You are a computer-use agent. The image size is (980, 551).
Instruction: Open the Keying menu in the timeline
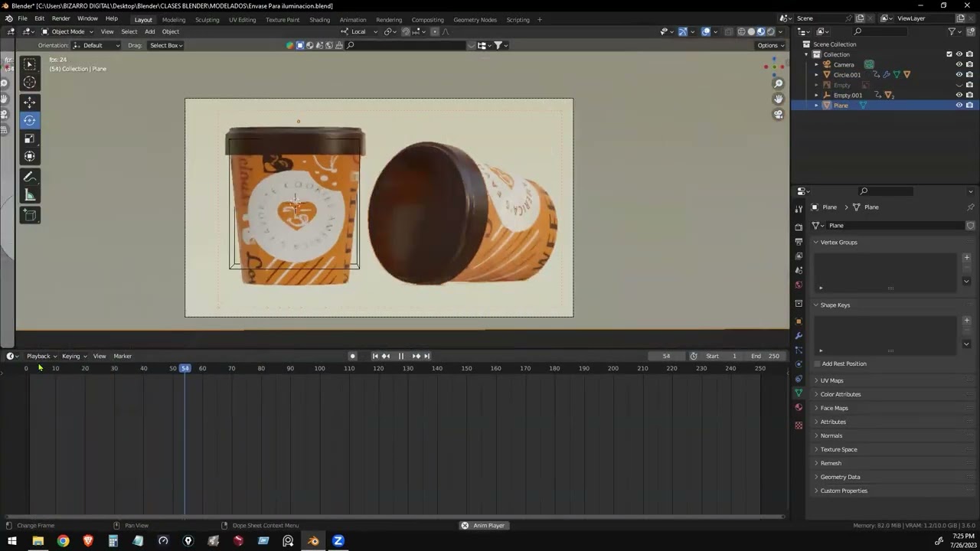73,356
